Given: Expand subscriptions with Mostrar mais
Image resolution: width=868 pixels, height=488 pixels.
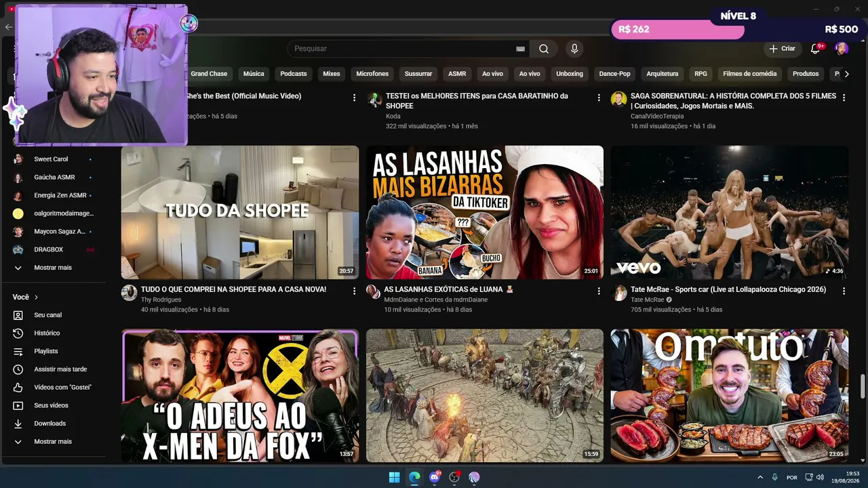Looking at the screenshot, I should pos(53,268).
